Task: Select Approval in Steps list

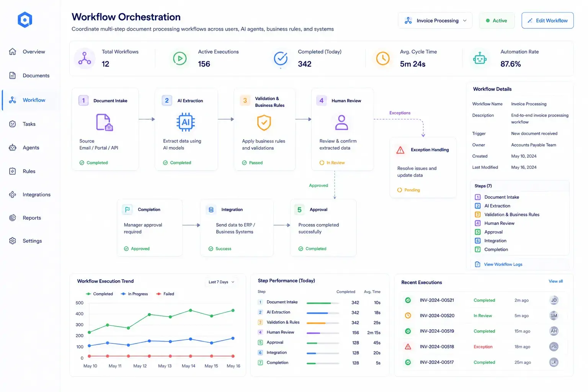Action: coord(489,232)
